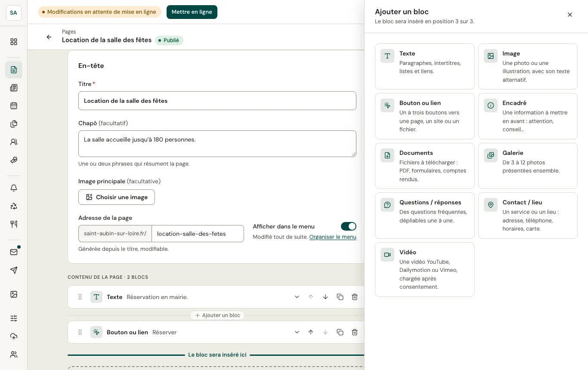Screen dimensions: 588x370
Task: Click the Mettre en ligne button
Action: point(192,12)
